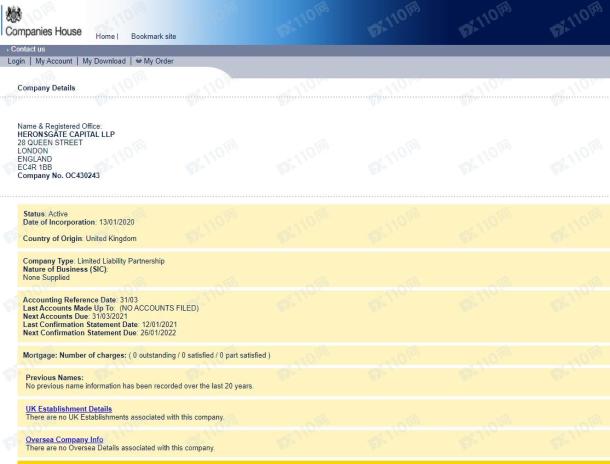Click the Nature of Business (SIC) label
Viewport: 610px width, 464px height.
click(65, 269)
